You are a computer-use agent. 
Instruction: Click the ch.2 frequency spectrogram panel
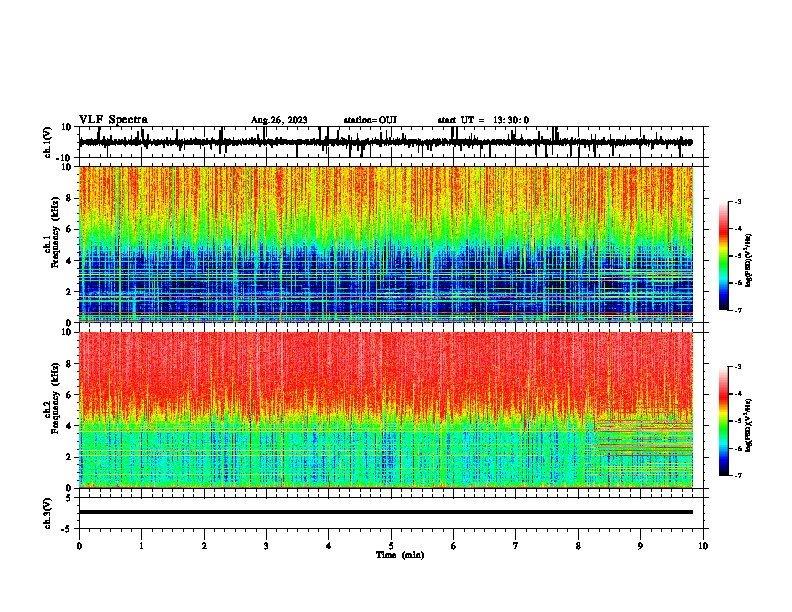tap(386, 410)
